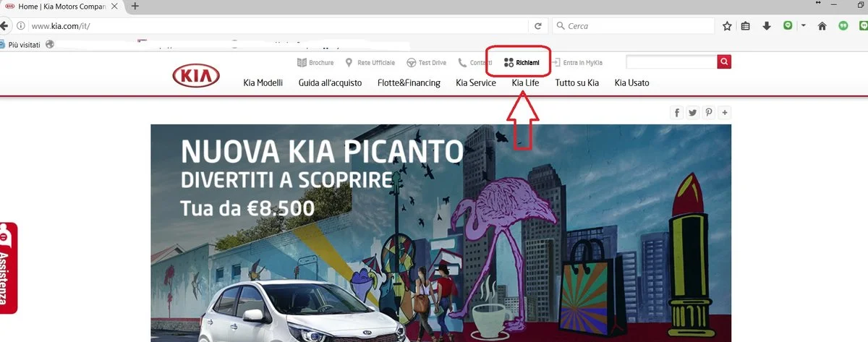Image resolution: width=868 pixels, height=342 pixels.
Task: Open the Kia Usato menu
Action: pyautogui.click(x=631, y=82)
